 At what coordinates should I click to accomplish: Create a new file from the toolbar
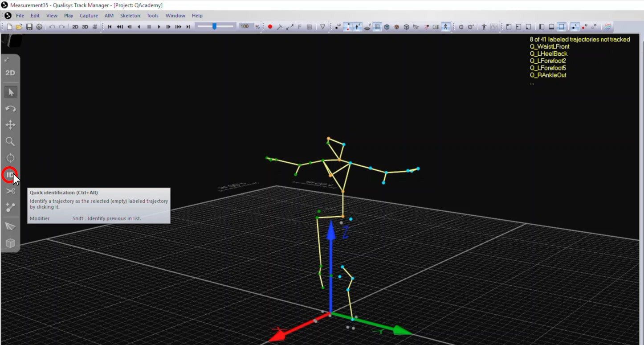(x=10, y=27)
